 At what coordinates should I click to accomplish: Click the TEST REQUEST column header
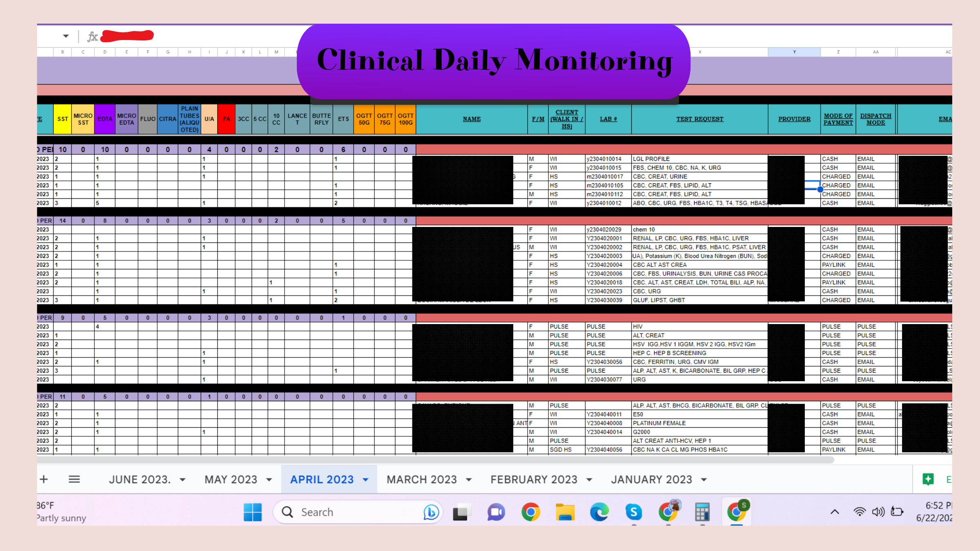pyautogui.click(x=699, y=119)
